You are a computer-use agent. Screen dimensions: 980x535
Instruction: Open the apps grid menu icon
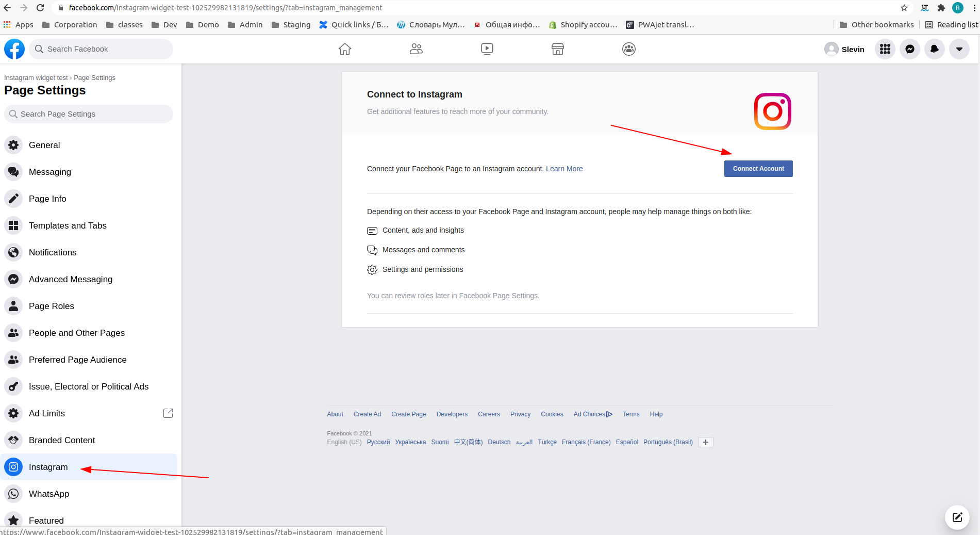[x=885, y=49]
